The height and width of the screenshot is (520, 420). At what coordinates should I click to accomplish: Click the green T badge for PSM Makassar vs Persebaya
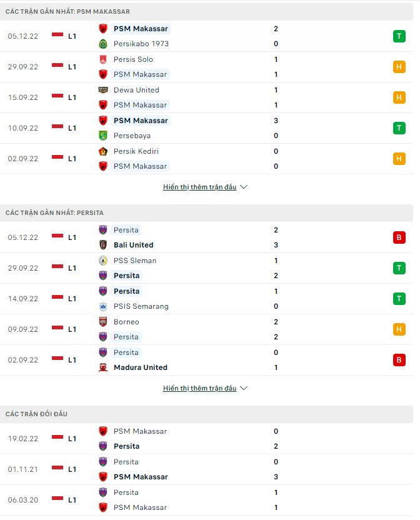(399, 128)
